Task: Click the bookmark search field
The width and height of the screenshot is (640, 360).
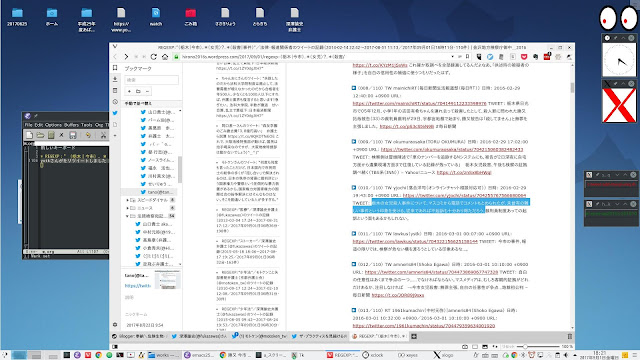Action: pos(151,80)
